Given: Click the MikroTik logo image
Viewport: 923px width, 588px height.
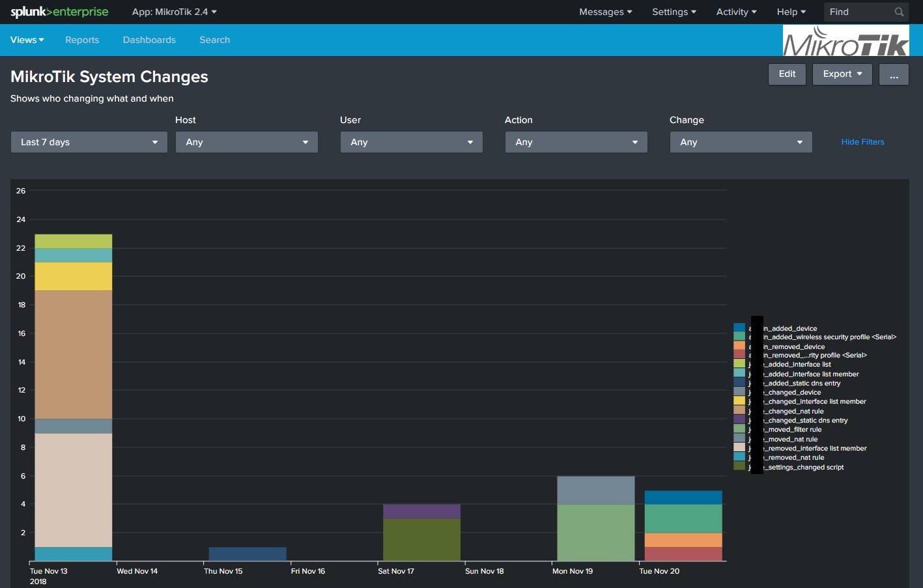Looking at the screenshot, I should click(845, 40).
